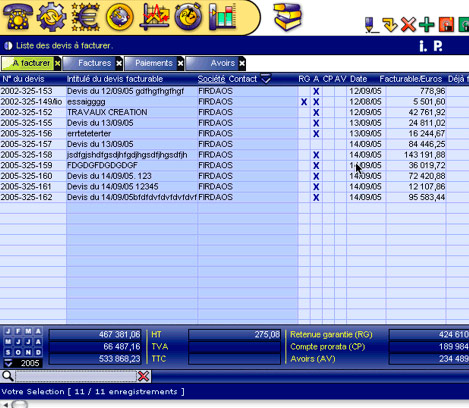Clear search with the red X button
469x408 pixels.
[x=144, y=376]
